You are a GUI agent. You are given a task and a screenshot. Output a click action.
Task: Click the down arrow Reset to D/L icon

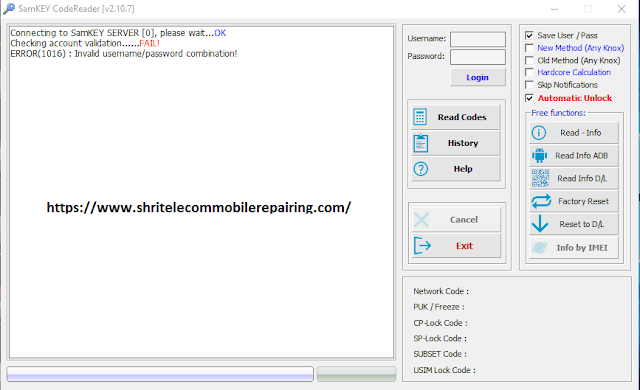540,224
